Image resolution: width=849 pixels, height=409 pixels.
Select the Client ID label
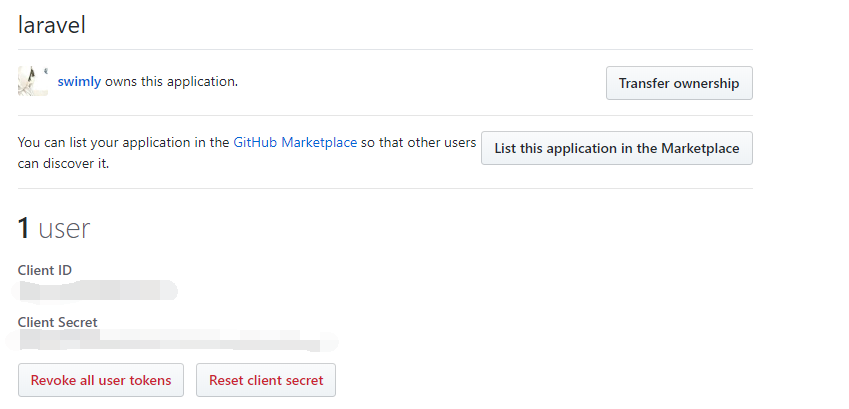click(x=45, y=270)
